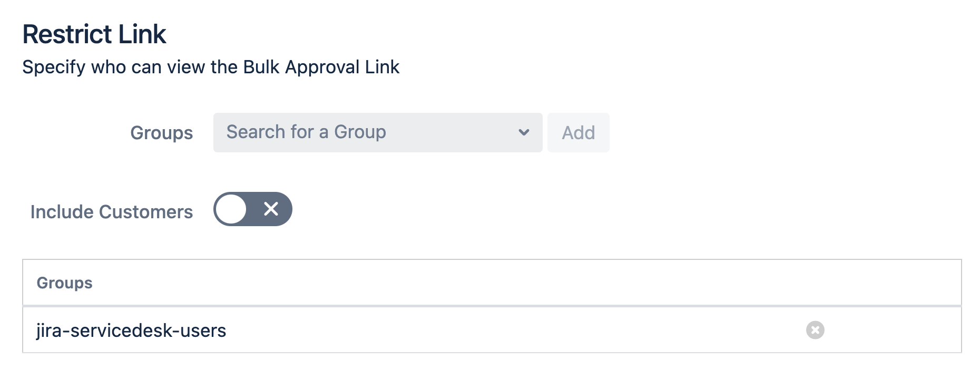Click Add beside the group search field
This screenshot has width=980, height=388.
[578, 132]
